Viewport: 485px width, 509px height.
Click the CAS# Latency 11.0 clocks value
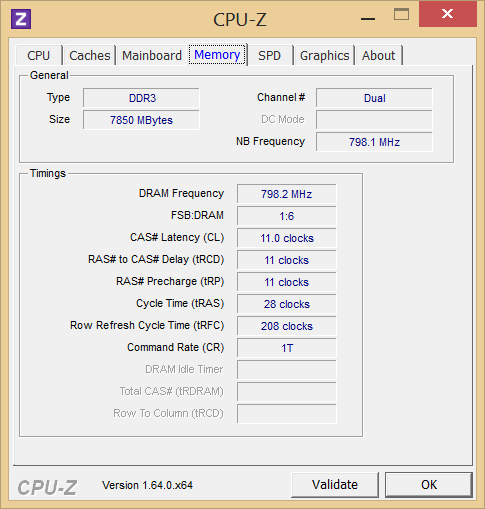(x=287, y=238)
